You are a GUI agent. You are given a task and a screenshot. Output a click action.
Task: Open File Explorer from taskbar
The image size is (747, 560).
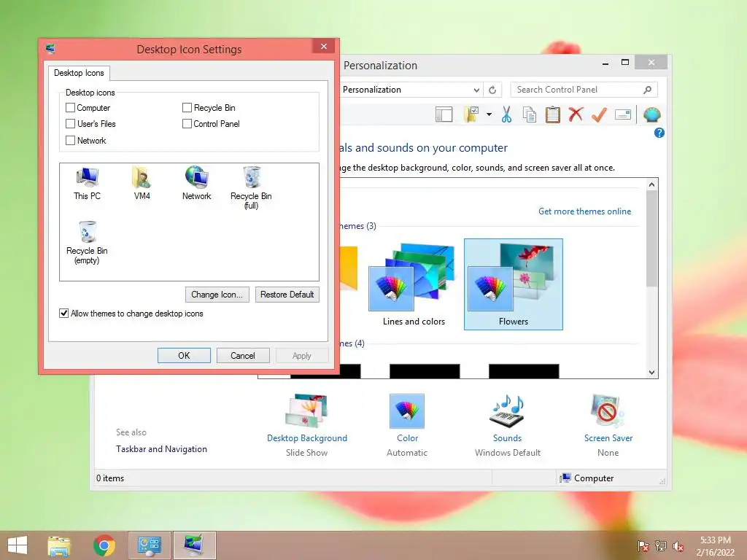click(59, 545)
